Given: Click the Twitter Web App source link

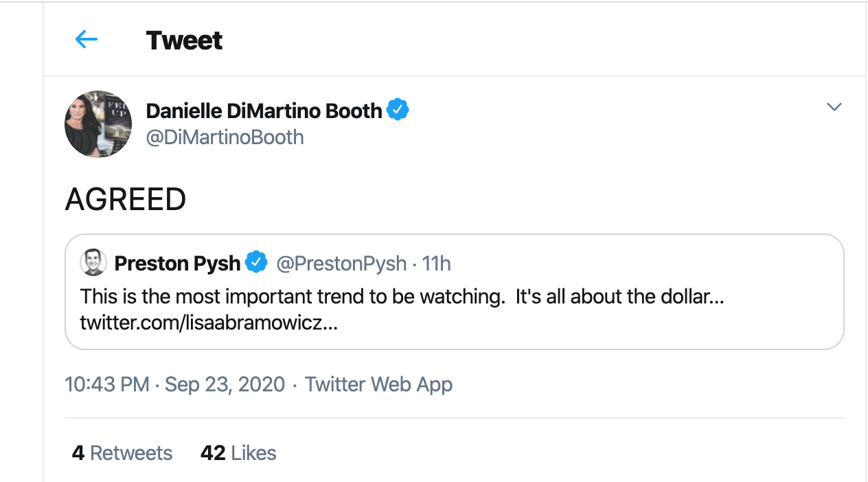Looking at the screenshot, I should (x=378, y=384).
